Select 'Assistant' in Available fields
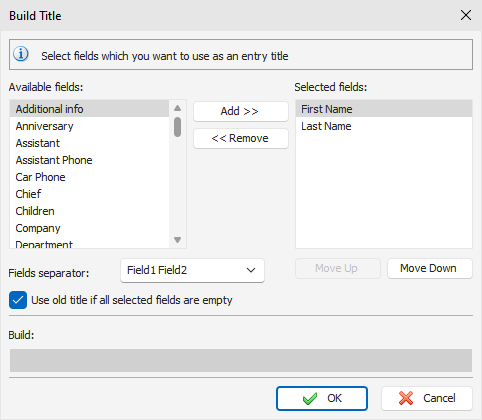This screenshot has width=482, height=420. pos(89,143)
